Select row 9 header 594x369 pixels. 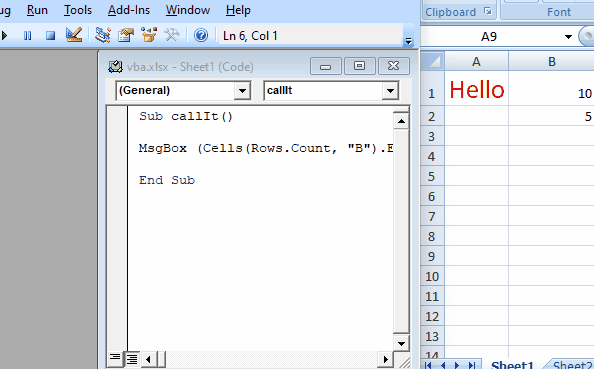click(x=433, y=256)
